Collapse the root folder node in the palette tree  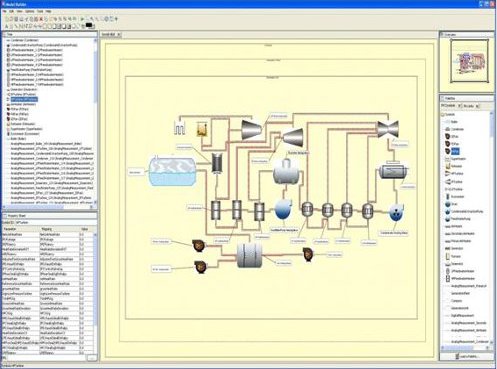coord(444,114)
